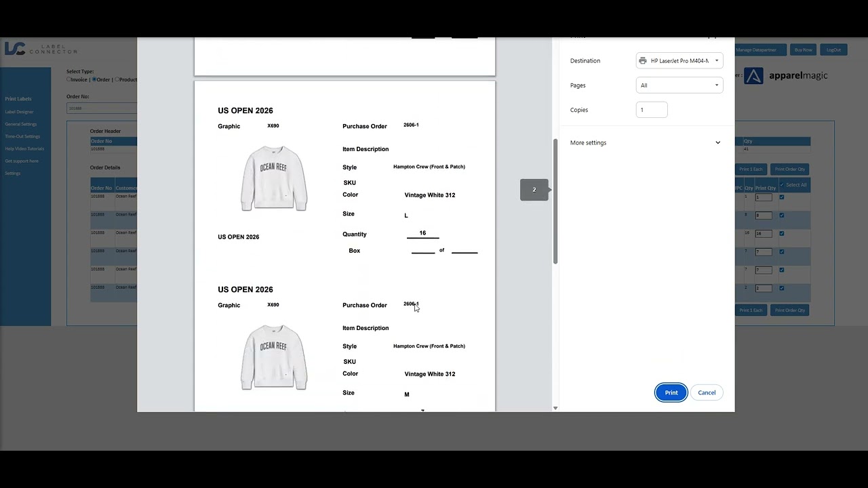Click the second sweatshirt image in preview

coord(274,357)
